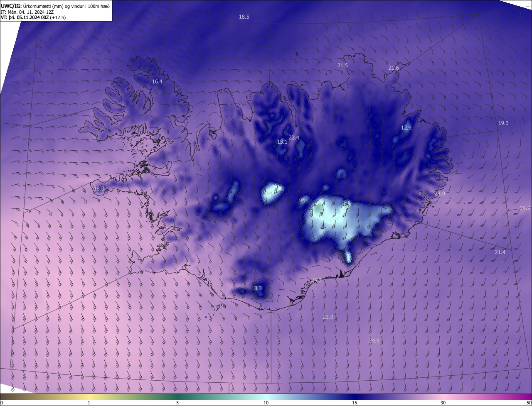Click the color scale legend bar

pos(266,397)
